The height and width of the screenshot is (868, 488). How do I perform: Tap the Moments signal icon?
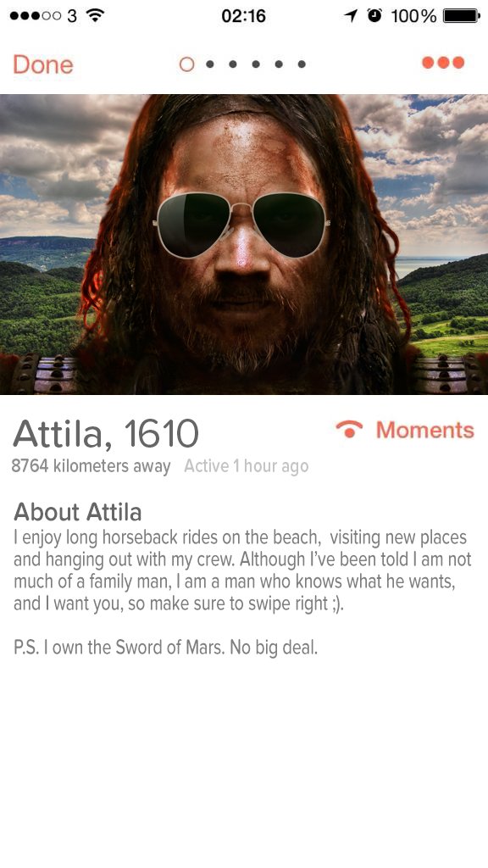click(349, 429)
